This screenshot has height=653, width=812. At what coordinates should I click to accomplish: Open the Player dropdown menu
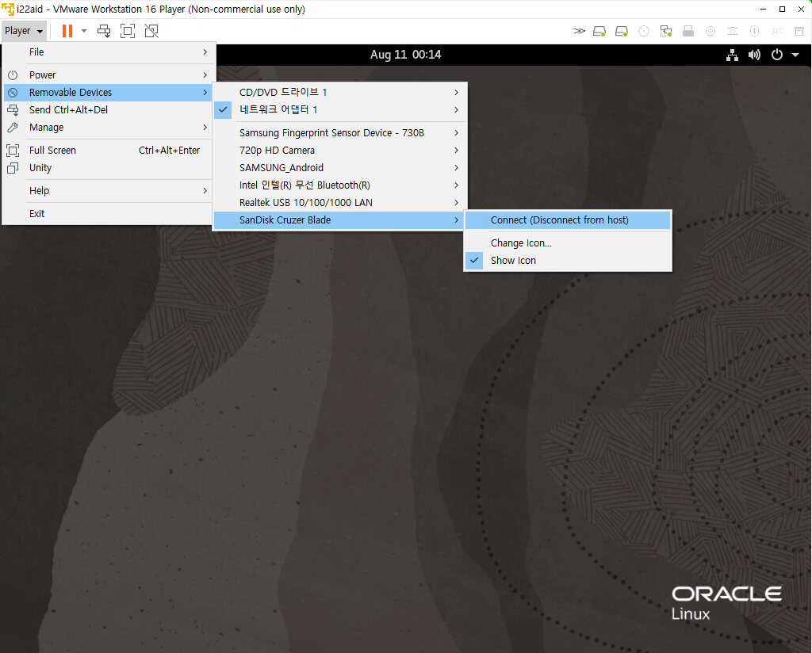(x=24, y=31)
